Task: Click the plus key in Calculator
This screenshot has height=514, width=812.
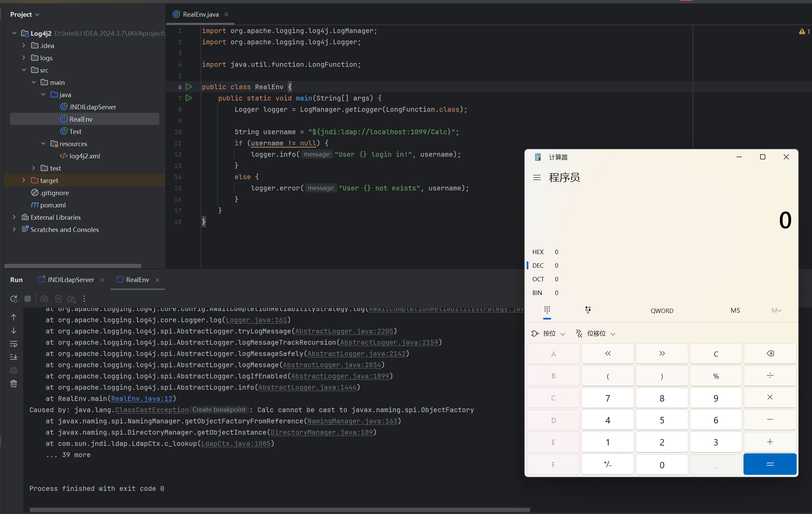Action: click(770, 442)
